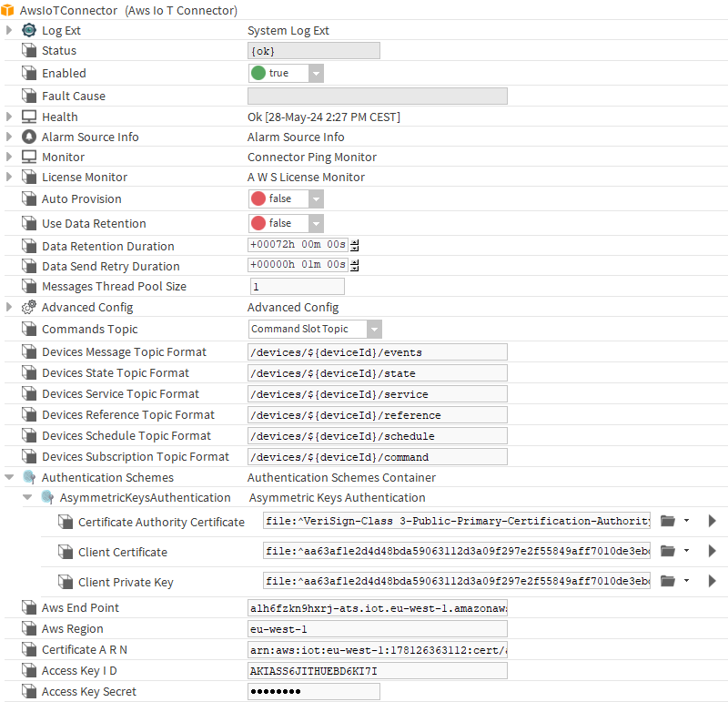Click the Log Ext gear icon

click(29, 30)
